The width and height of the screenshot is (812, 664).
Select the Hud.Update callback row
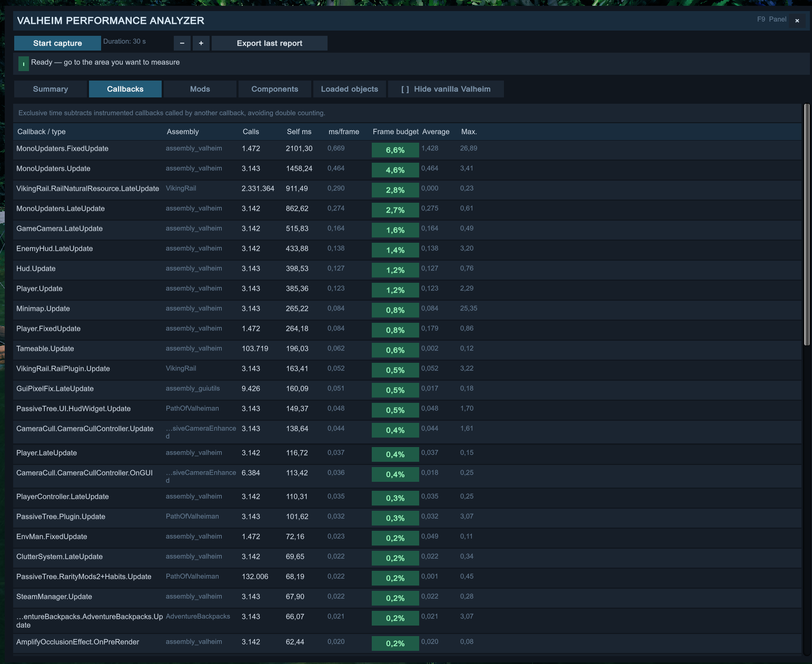[407, 270]
